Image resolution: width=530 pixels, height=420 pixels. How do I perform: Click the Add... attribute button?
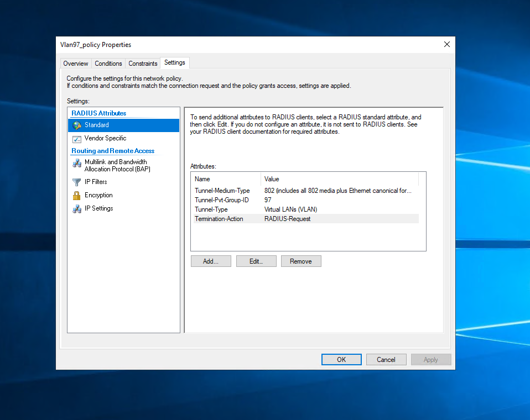[211, 261]
